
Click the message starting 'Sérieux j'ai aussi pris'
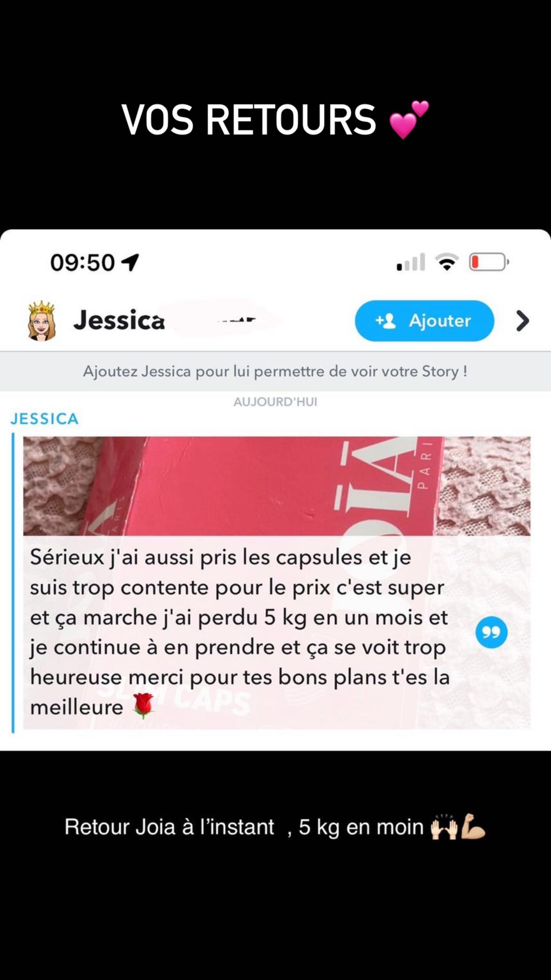(240, 632)
